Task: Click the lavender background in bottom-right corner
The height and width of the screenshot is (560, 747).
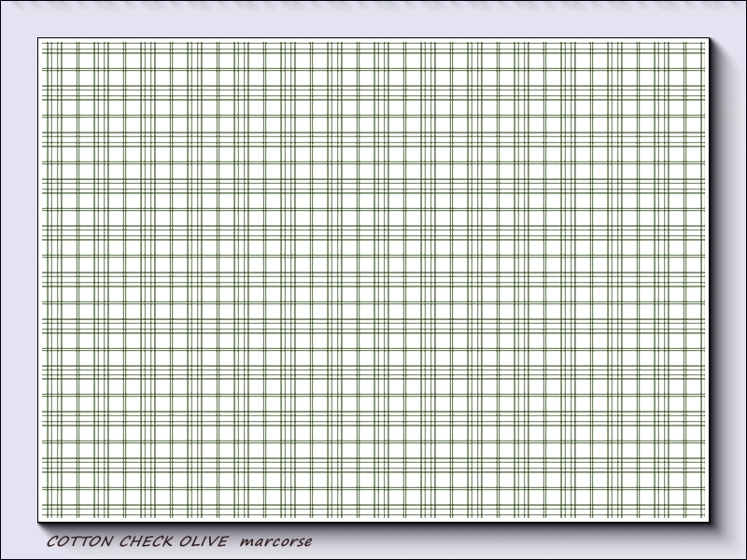Action: [731, 546]
